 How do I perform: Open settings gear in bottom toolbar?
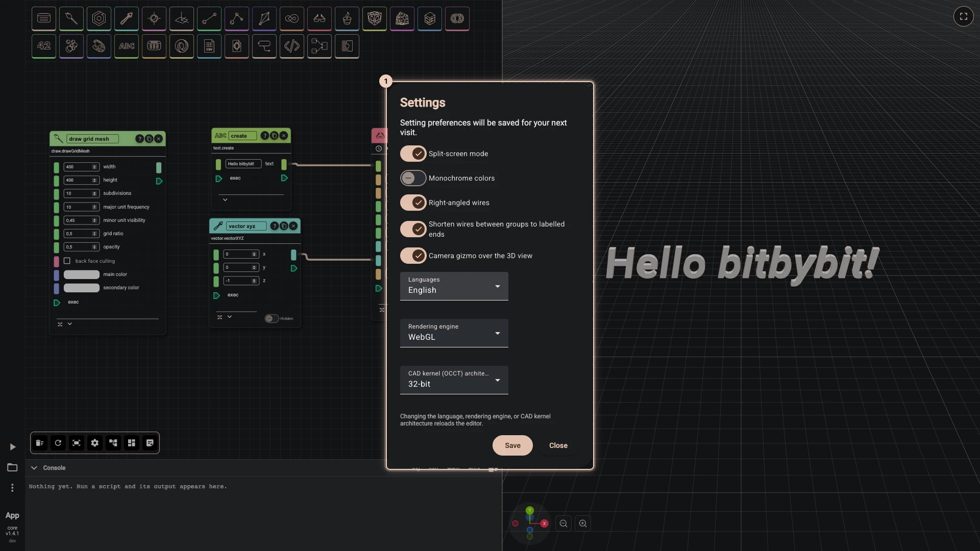point(95,443)
